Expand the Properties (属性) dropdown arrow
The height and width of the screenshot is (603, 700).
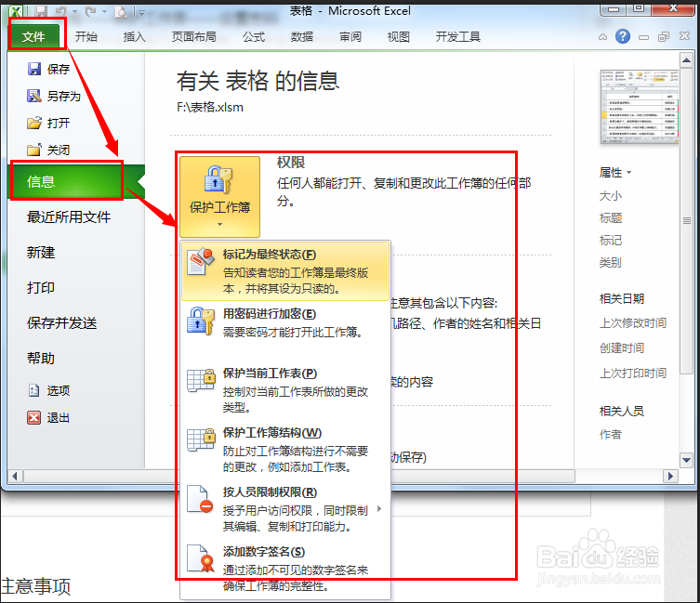click(x=629, y=172)
